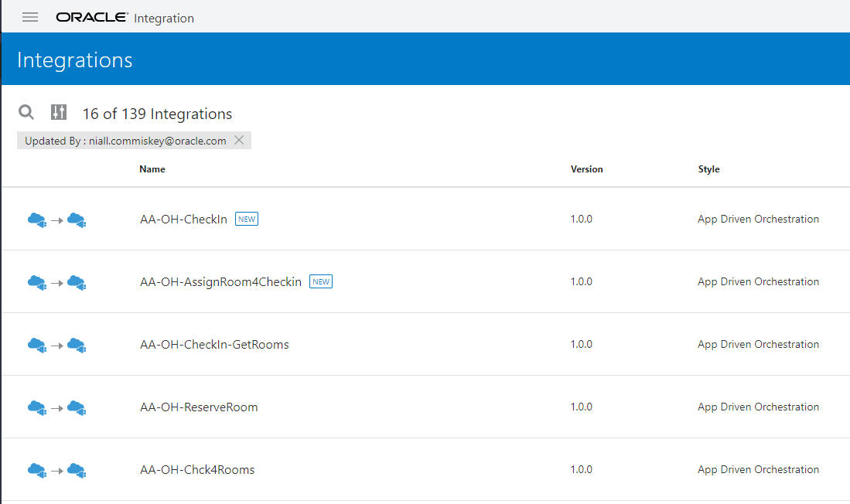The height and width of the screenshot is (504, 850).
Task: Click the cloud icon beside AA-OH-CheckIn-GetRooms
Action: [36, 345]
